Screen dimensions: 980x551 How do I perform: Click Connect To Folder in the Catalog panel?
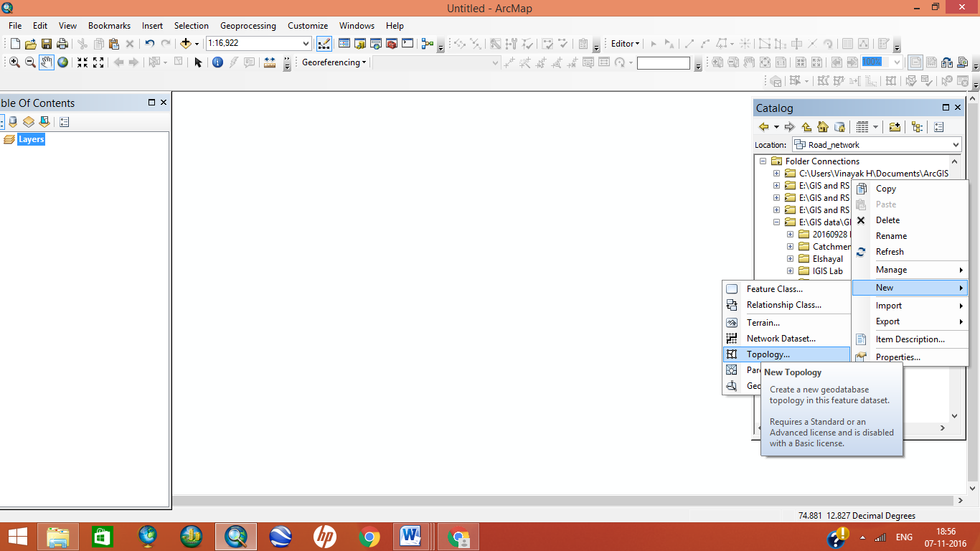tap(895, 126)
